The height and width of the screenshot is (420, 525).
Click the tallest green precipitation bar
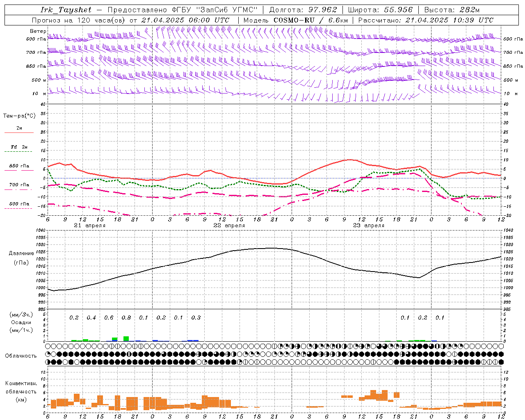click(126, 339)
